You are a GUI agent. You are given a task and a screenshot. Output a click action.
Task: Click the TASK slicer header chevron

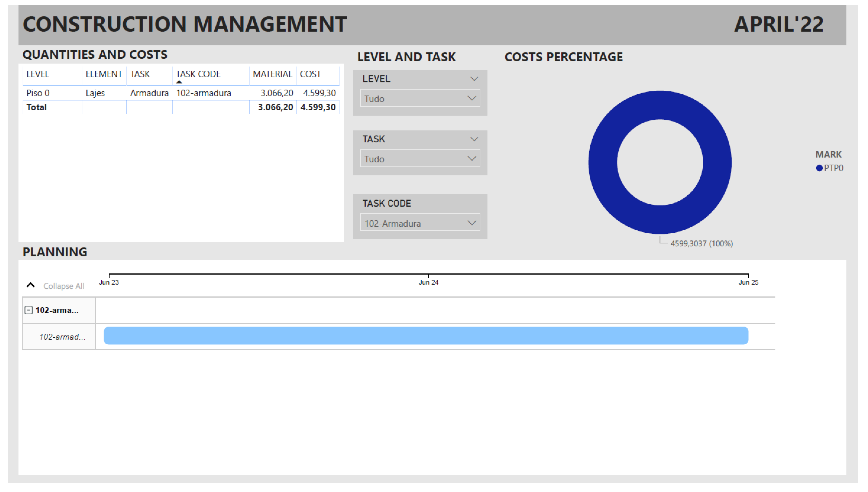pos(474,139)
